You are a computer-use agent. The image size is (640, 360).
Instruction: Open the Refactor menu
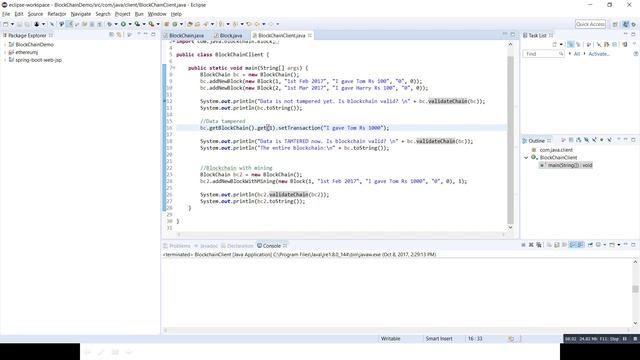(x=57, y=14)
